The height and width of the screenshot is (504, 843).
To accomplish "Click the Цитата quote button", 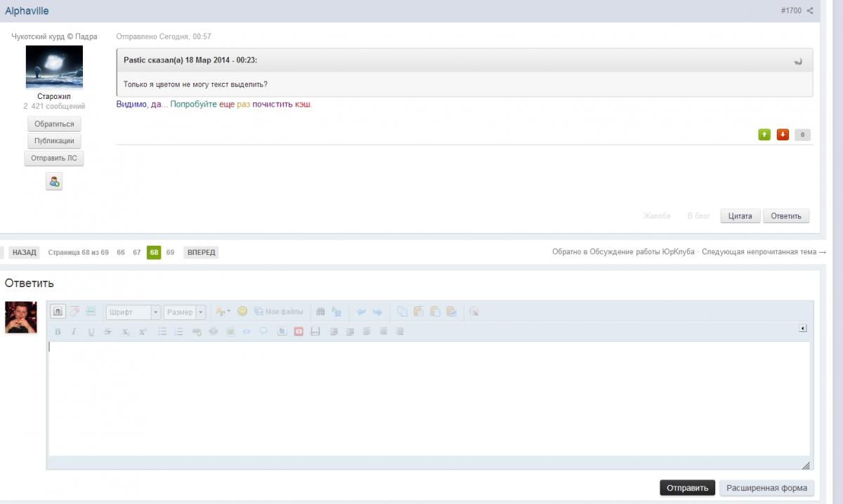I will pyautogui.click(x=740, y=216).
